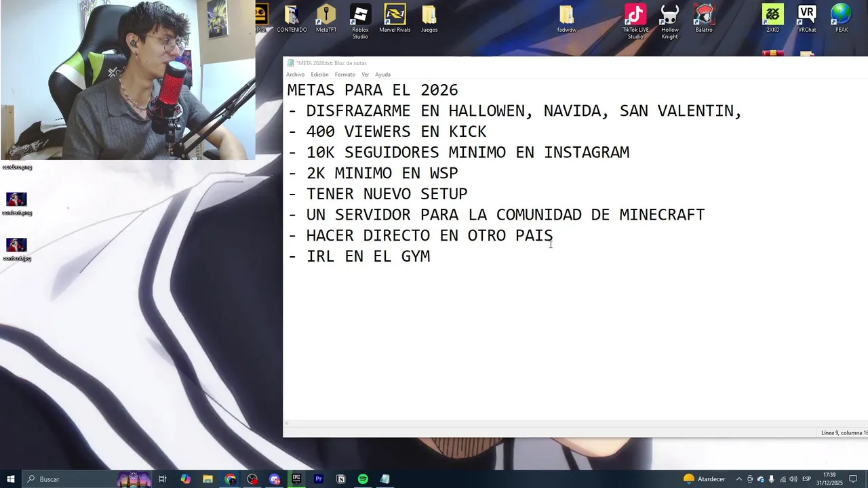The height and width of the screenshot is (488, 868).
Task: Open Task View on the taskbar
Action: click(x=163, y=479)
